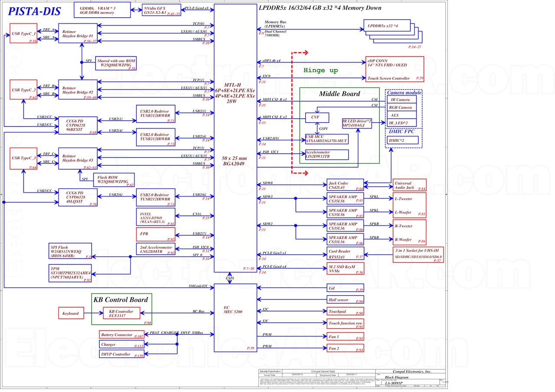Select the EC MEC 5200 block
The width and height of the screenshot is (555, 392).
pyautogui.click(x=236, y=317)
